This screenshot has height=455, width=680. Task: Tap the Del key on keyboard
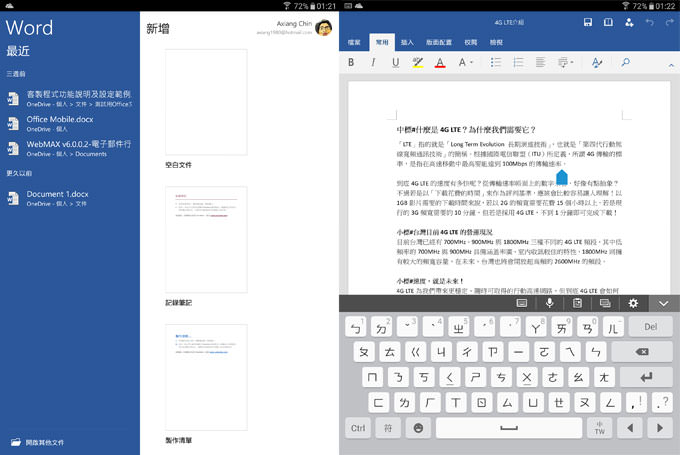650,327
